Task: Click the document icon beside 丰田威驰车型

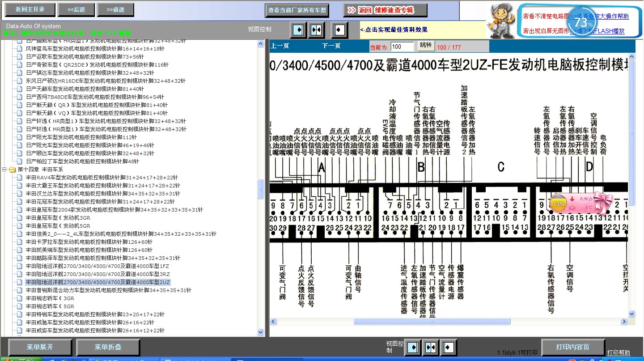Action: click(x=20, y=323)
